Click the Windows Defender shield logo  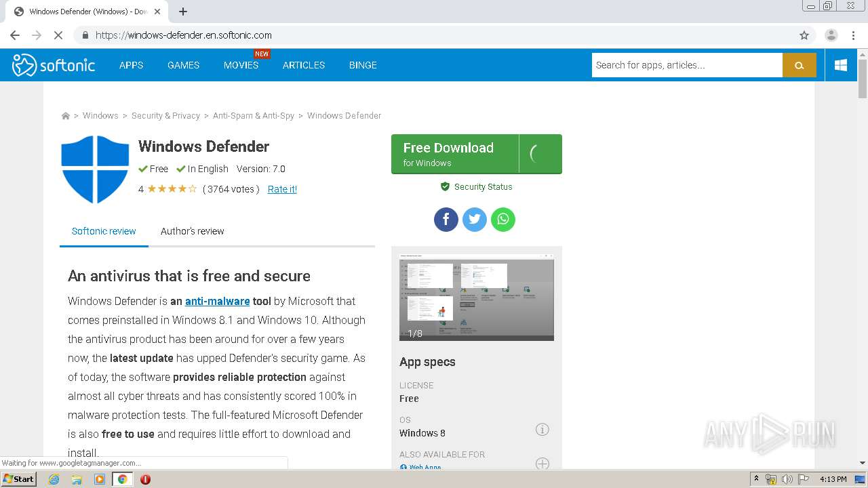(95, 169)
